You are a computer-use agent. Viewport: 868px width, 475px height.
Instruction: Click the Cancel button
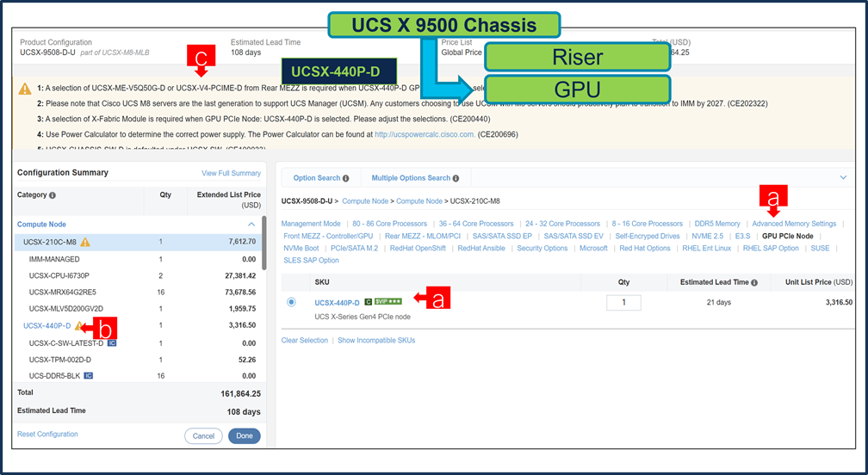[x=203, y=435]
